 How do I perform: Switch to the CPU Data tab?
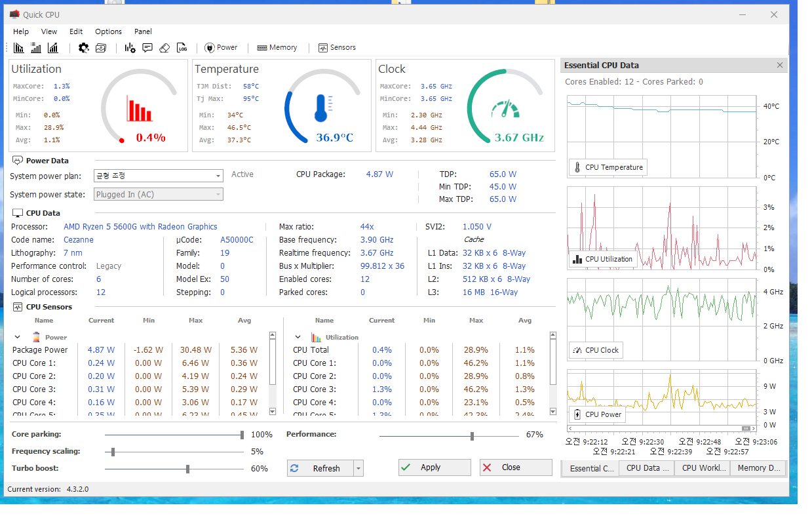[647, 468]
